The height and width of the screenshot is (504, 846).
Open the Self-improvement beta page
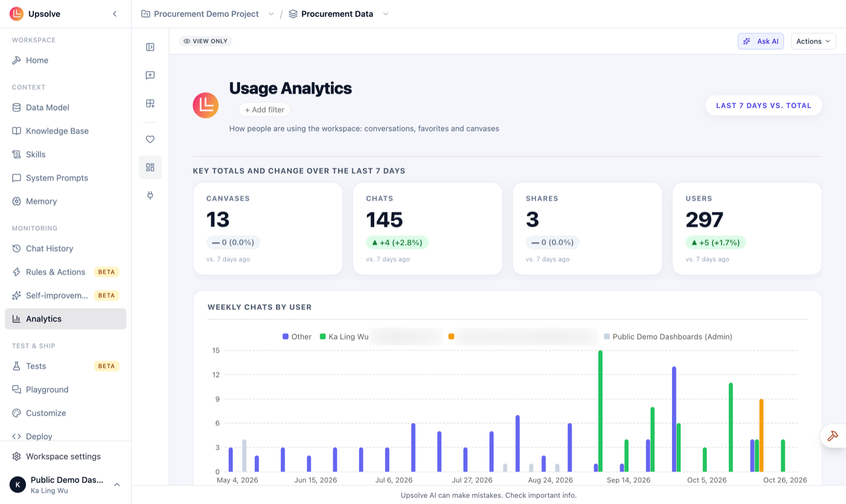pos(66,295)
